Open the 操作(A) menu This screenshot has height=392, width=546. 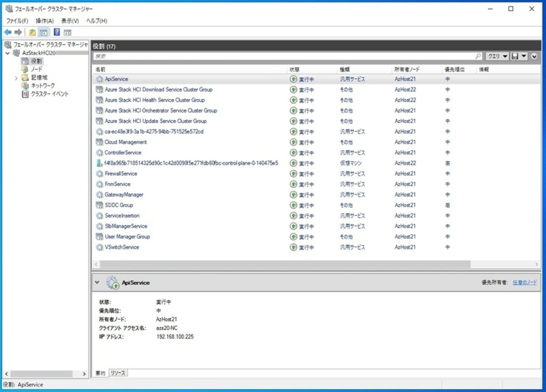[x=45, y=21]
